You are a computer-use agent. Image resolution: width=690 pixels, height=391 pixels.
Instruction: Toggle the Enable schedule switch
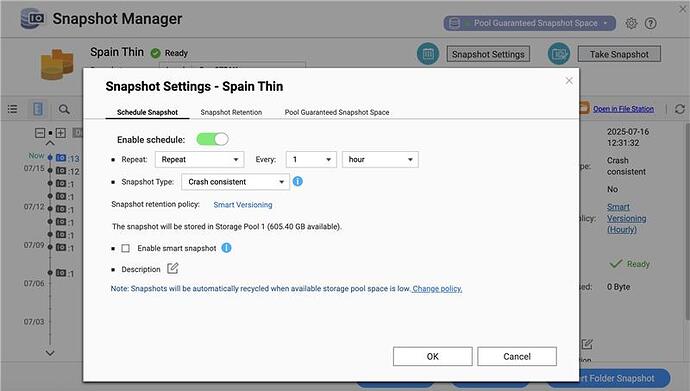pos(212,139)
